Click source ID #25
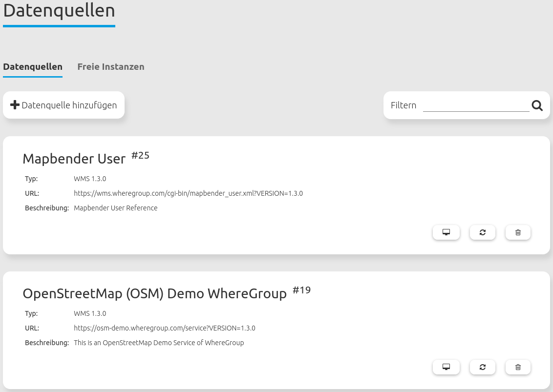This screenshot has height=392, width=553. coord(140,156)
